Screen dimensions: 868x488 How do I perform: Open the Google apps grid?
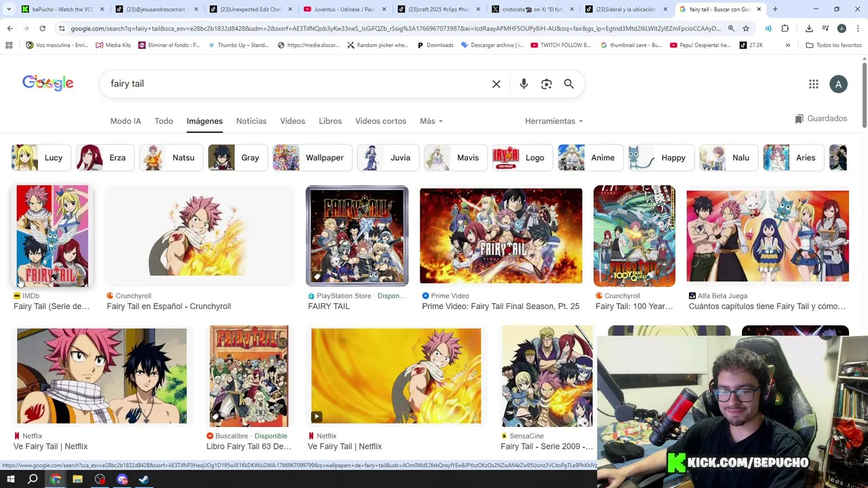pyautogui.click(x=814, y=84)
